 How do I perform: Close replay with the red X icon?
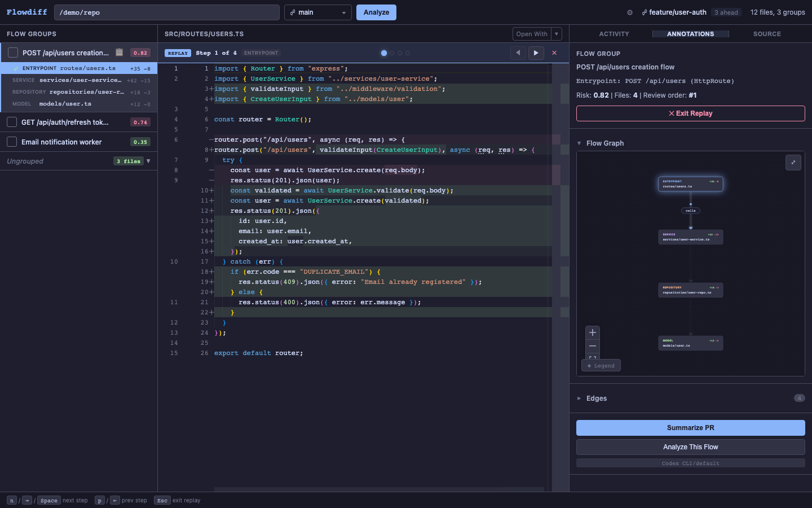[554, 53]
